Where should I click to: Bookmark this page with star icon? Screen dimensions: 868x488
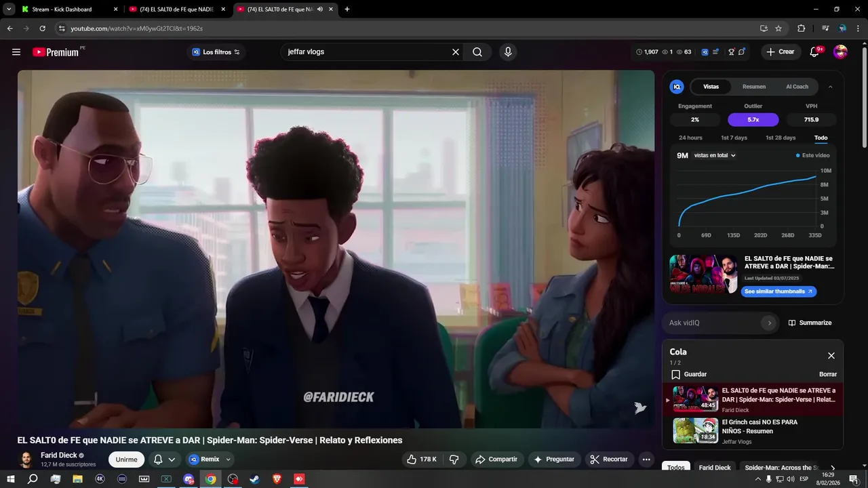[x=778, y=28]
